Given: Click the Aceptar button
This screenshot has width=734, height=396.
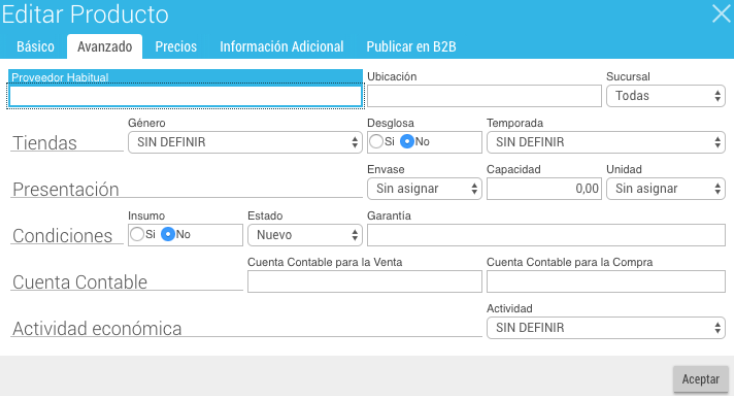Looking at the screenshot, I should (700, 379).
